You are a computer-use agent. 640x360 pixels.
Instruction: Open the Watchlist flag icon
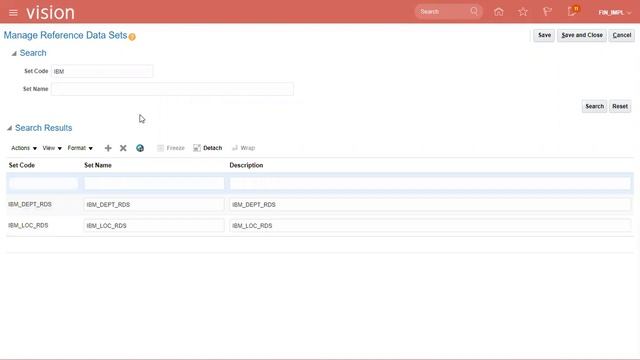click(x=547, y=12)
